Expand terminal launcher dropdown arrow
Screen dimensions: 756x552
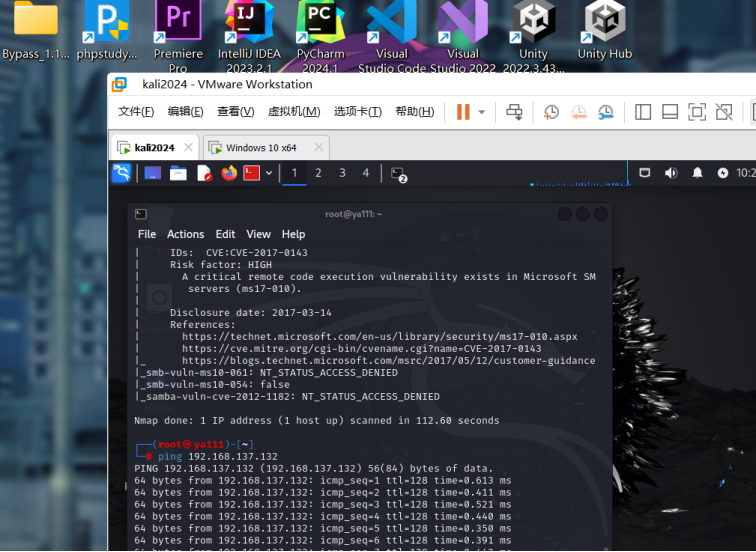[x=269, y=173]
